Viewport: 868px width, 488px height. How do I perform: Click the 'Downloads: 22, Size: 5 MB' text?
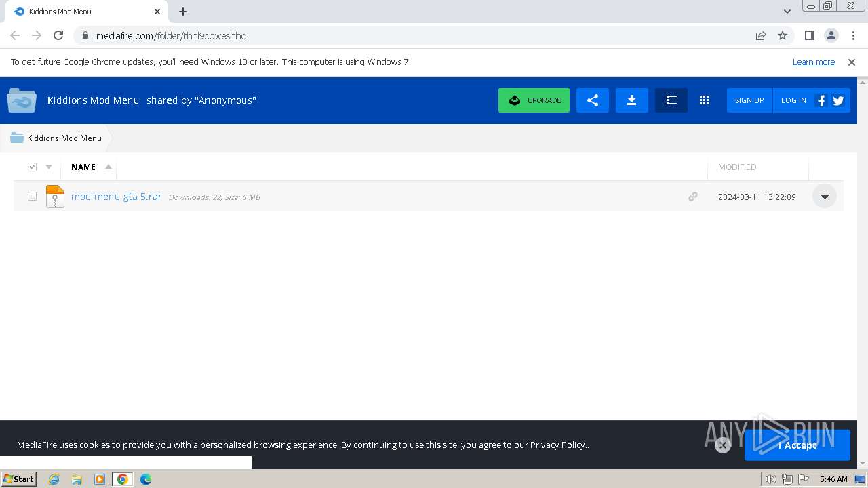(x=214, y=197)
